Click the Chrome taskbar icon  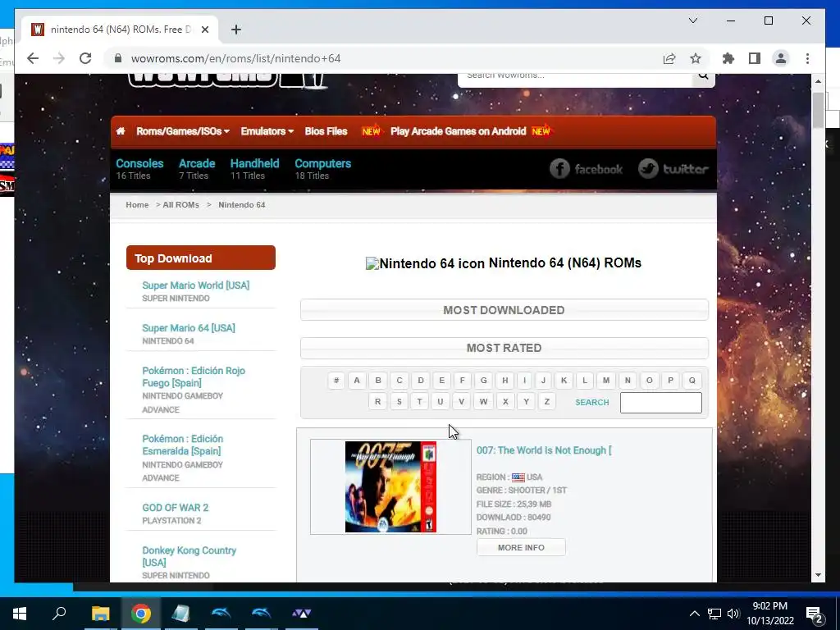point(141,614)
